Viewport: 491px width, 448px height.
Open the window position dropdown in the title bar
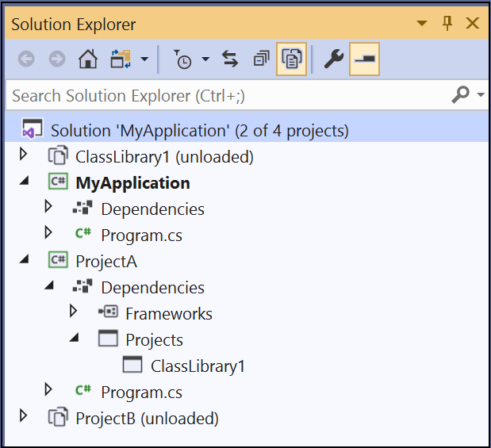(422, 23)
